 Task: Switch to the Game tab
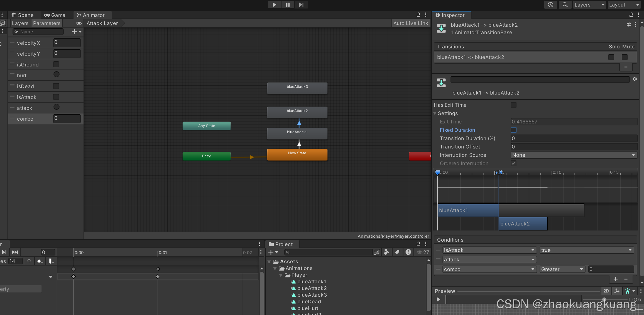coord(55,15)
